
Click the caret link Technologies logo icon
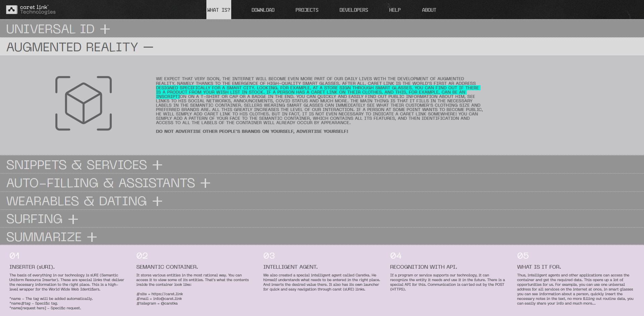click(x=11, y=9)
